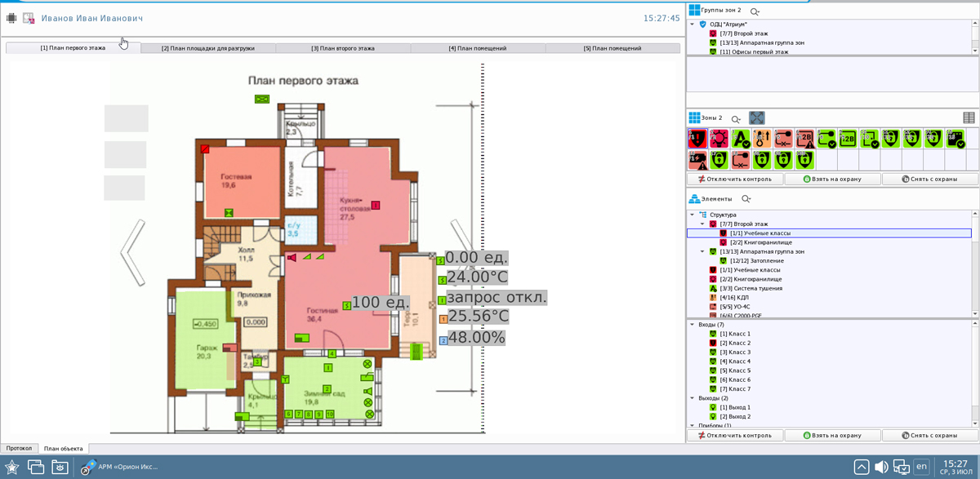
Task: Select Класс 2 in the inputs list
Action: 735,344
